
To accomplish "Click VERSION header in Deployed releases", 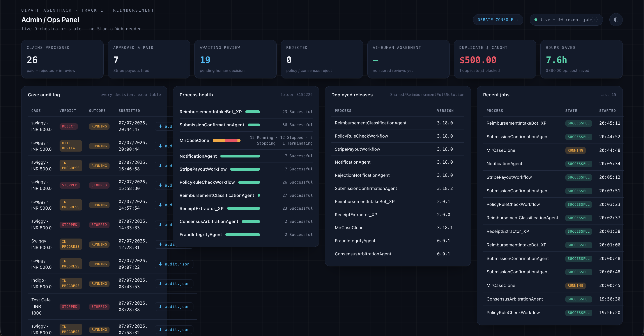I will click(x=445, y=111).
